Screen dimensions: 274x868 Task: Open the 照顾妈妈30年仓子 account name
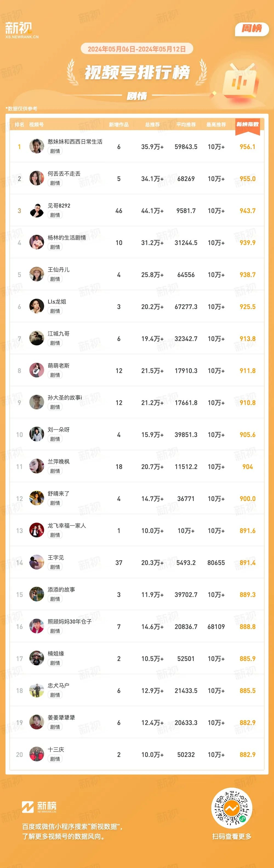(70, 622)
